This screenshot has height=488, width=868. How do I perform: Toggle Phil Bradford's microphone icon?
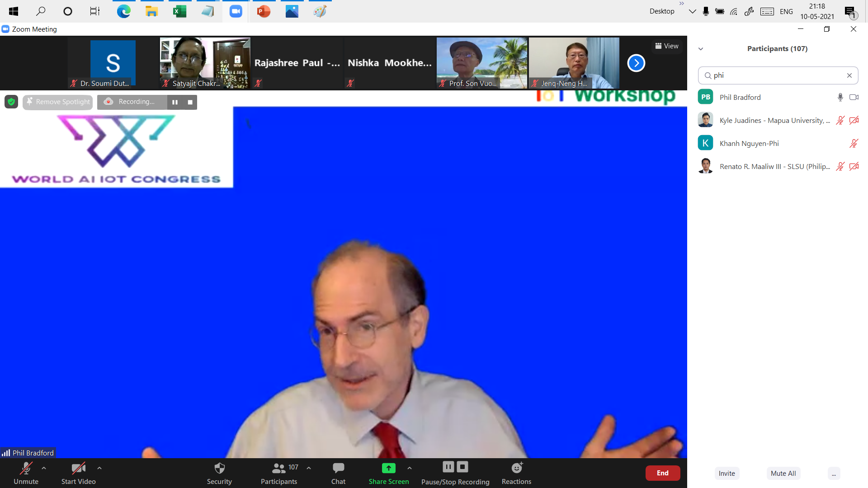840,97
